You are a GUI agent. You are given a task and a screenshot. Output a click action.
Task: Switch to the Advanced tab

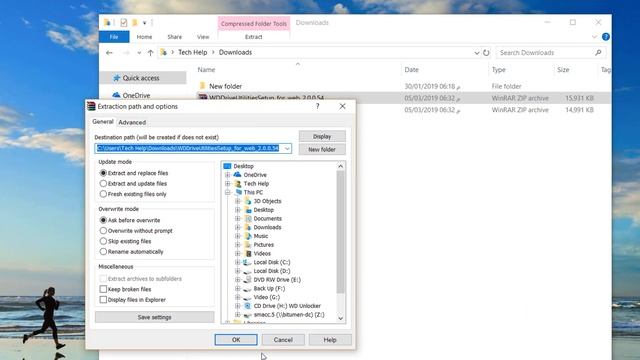coord(132,122)
